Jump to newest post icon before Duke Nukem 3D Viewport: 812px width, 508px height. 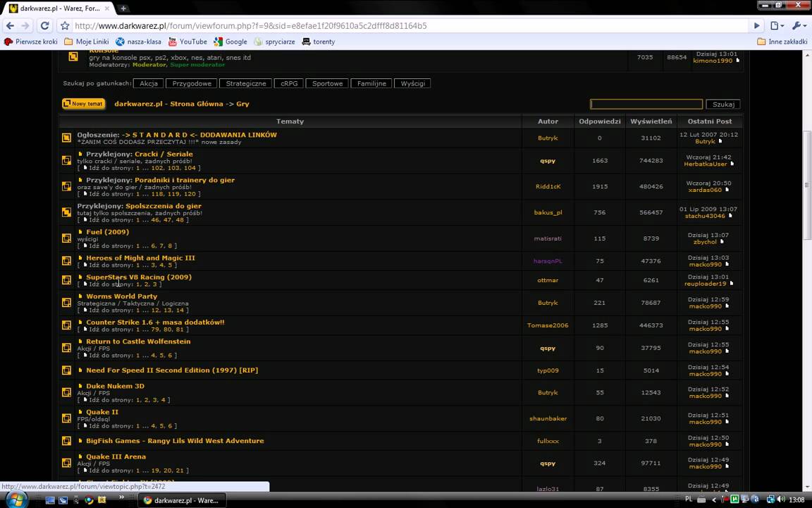(80, 386)
